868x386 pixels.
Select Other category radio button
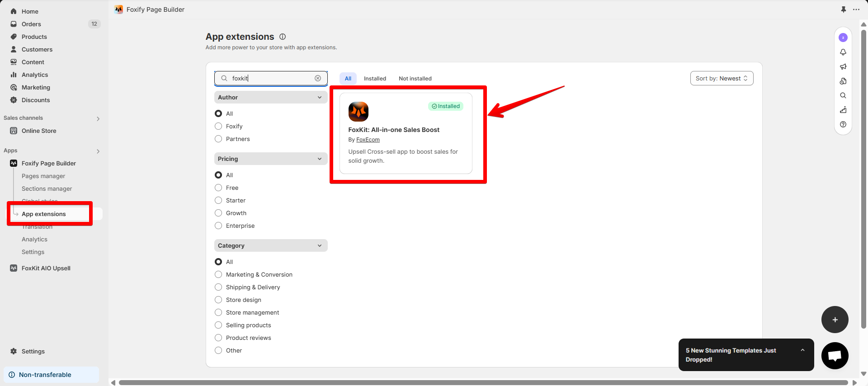coord(218,350)
